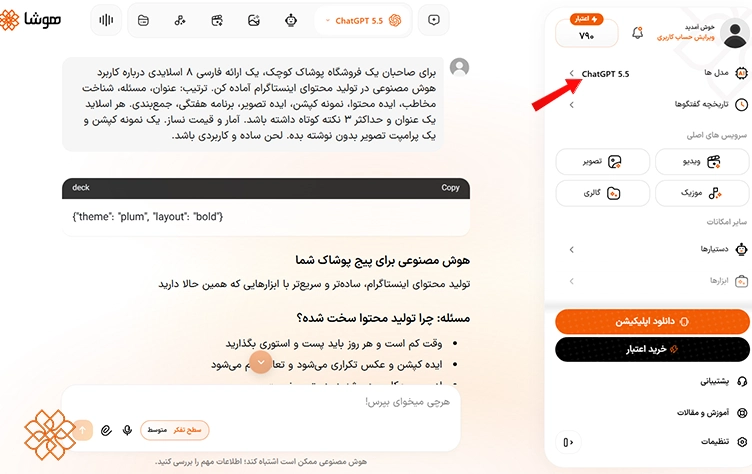Click the Hoosha logo at top left
Screen dimensions: 752x474
[30, 20]
